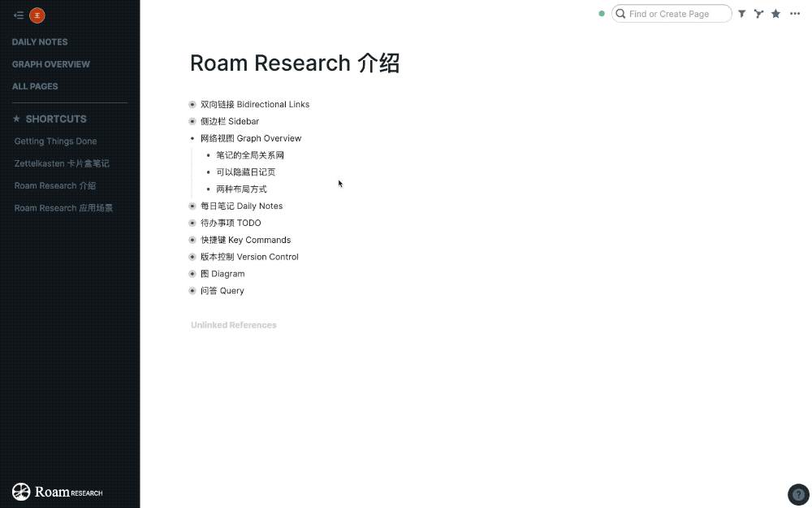This screenshot has height=508, width=812.
Task: Open ALL PAGES in the sidebar
Action: (35, 87)
